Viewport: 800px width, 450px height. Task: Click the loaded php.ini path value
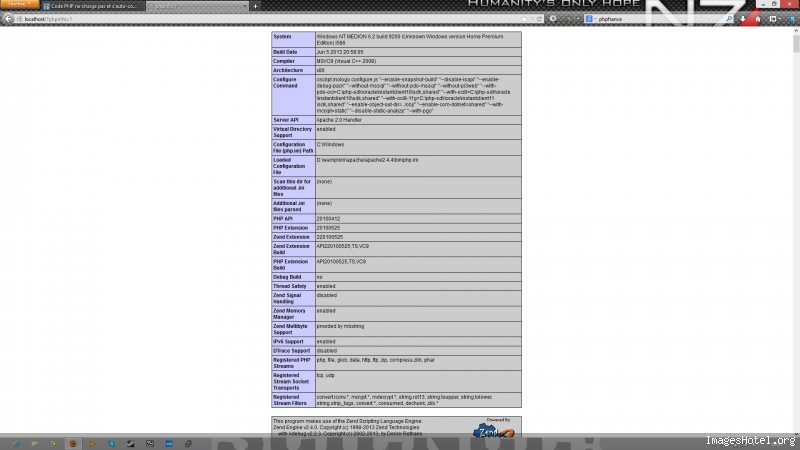pos(367,160)
